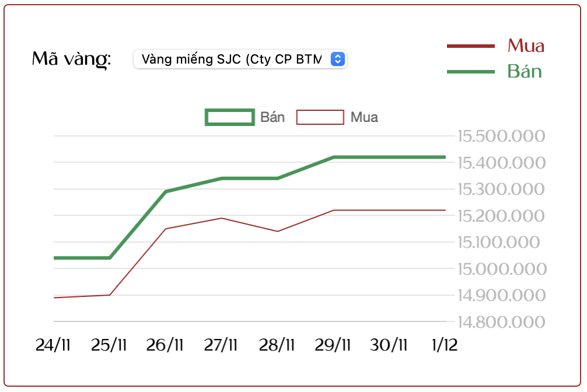Click the red Mua data point at 27/11
This screenshot has height=392, width=587.
[x=221, y=217]
